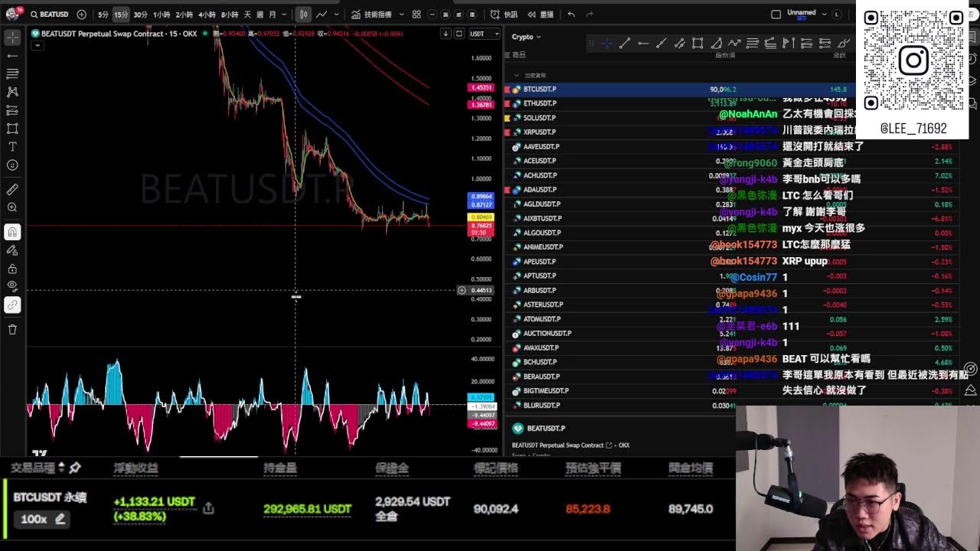Switch to the 5分 timeframe
Viewport: 980px width, 551px height.
point(103,15)
